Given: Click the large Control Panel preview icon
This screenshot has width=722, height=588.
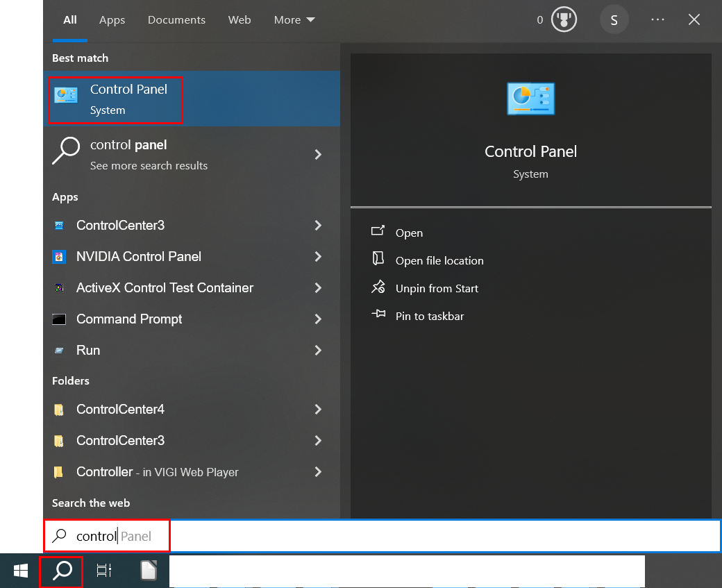Looking at the screenshot, I should click(530, 99).
